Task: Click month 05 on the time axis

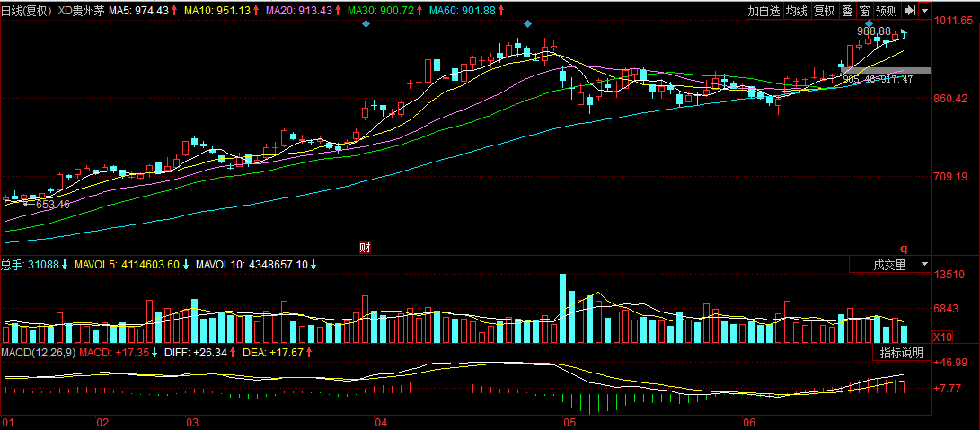Action: tap(569, 421)
